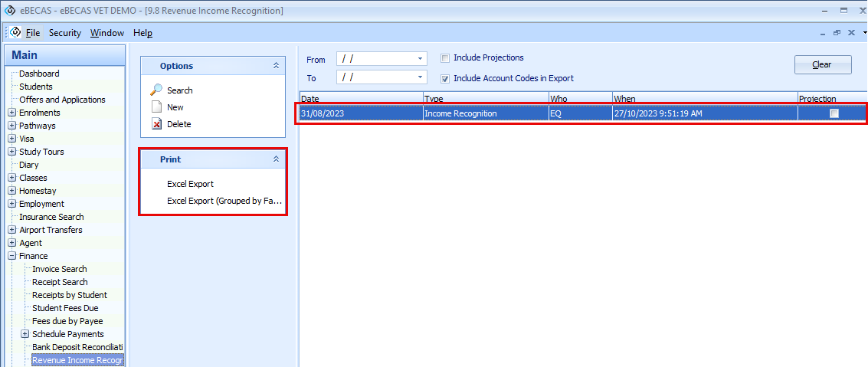The height and width of the screenshot is (367, 868).
Task: Click Excel Export link
Action: (190, 184)
